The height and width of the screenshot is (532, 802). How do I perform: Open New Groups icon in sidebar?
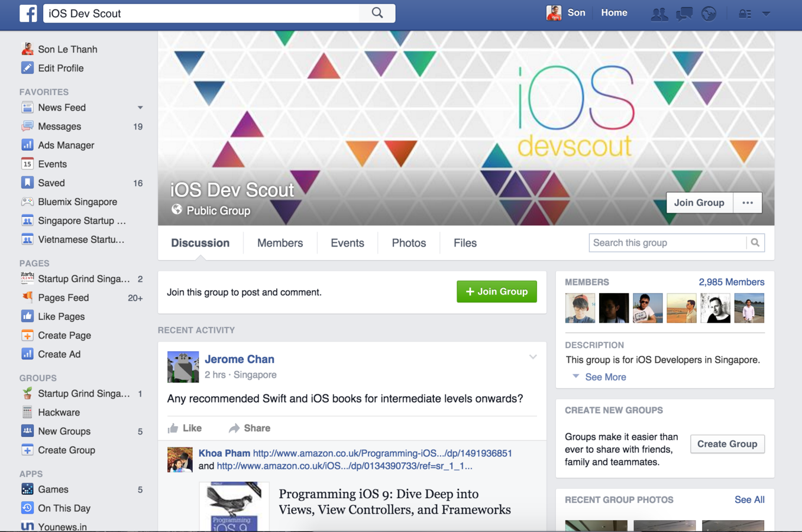tap(27, 431)
